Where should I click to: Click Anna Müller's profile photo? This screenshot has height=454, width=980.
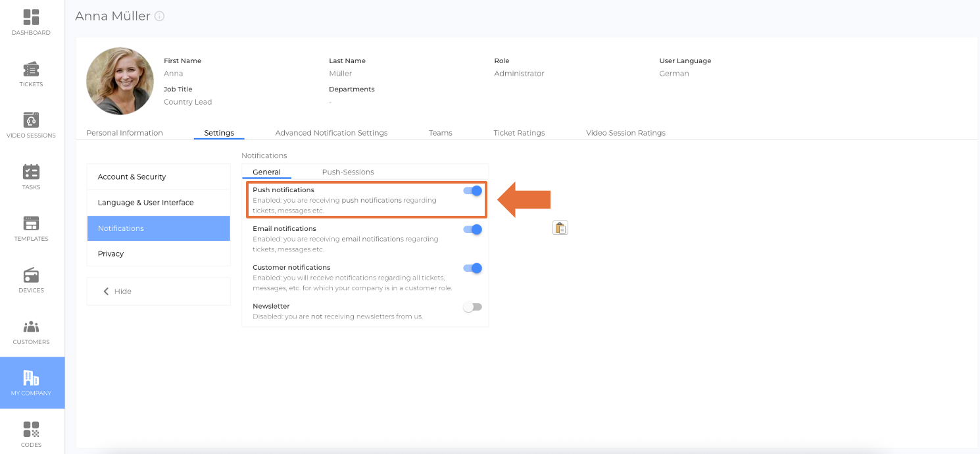(120, 81)
